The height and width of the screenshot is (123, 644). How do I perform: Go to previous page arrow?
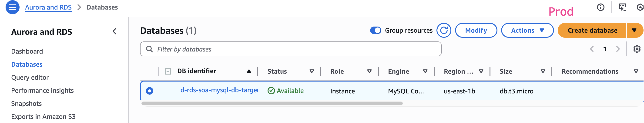pyautogui.click(x=592, y=49)
